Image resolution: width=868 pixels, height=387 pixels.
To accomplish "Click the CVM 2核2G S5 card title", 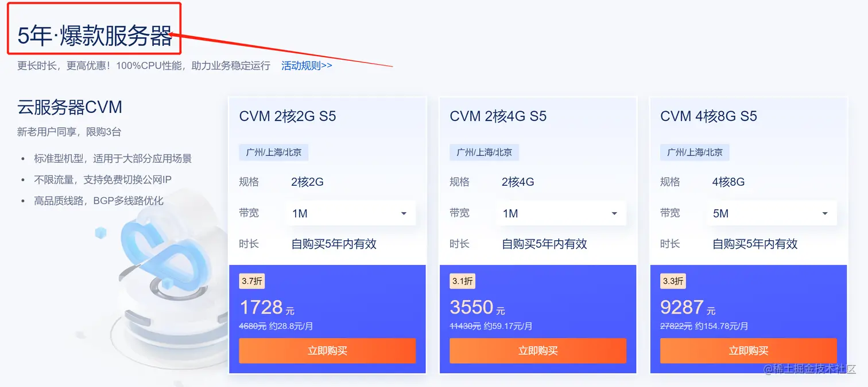I will 288,116.
